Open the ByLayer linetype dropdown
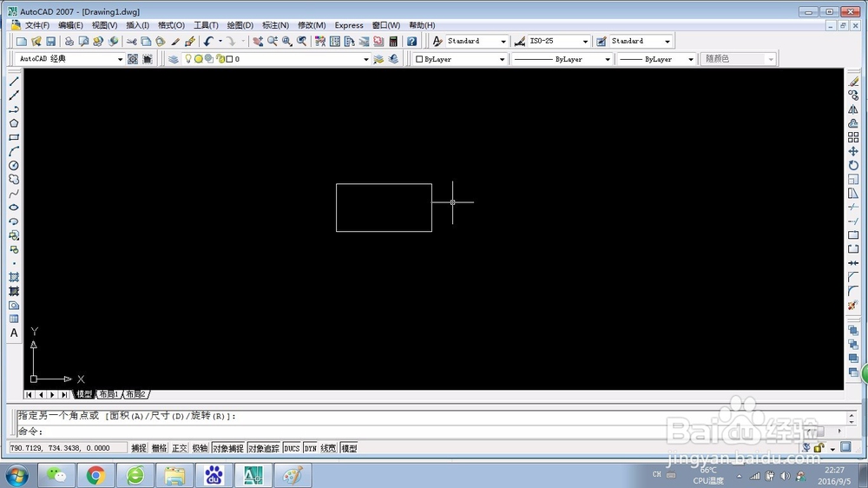This screenshot has height=488, width=868. 608,59
